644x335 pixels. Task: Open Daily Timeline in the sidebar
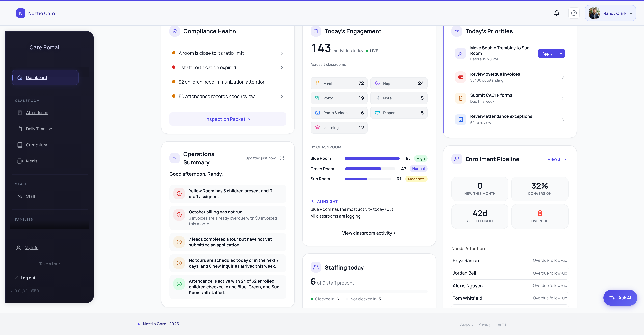pos(39,129)
